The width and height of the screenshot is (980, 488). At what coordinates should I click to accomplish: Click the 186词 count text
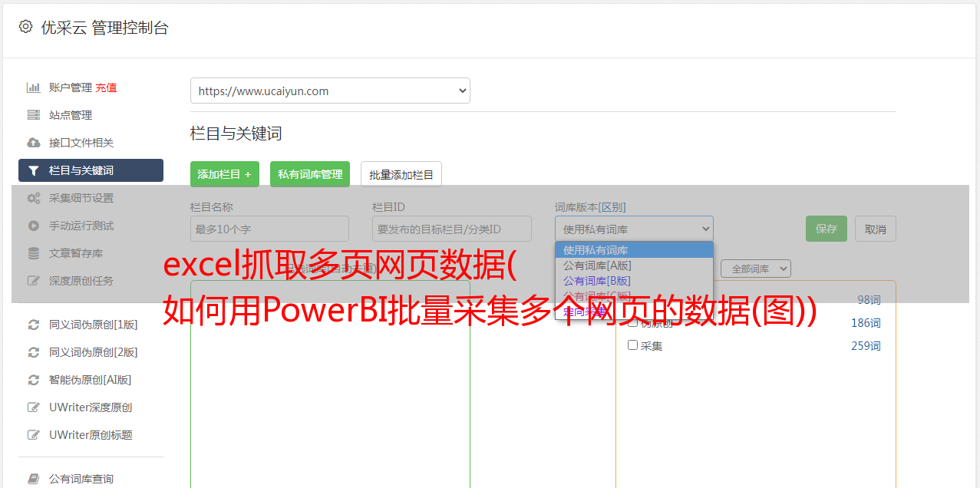click(x=866, y=323)
